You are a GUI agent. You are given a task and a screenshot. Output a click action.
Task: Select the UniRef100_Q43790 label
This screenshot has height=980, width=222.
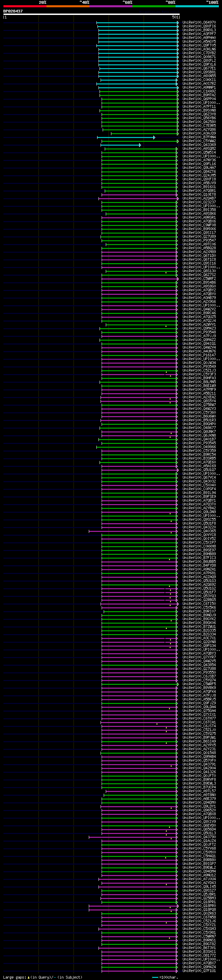(199, 837)
